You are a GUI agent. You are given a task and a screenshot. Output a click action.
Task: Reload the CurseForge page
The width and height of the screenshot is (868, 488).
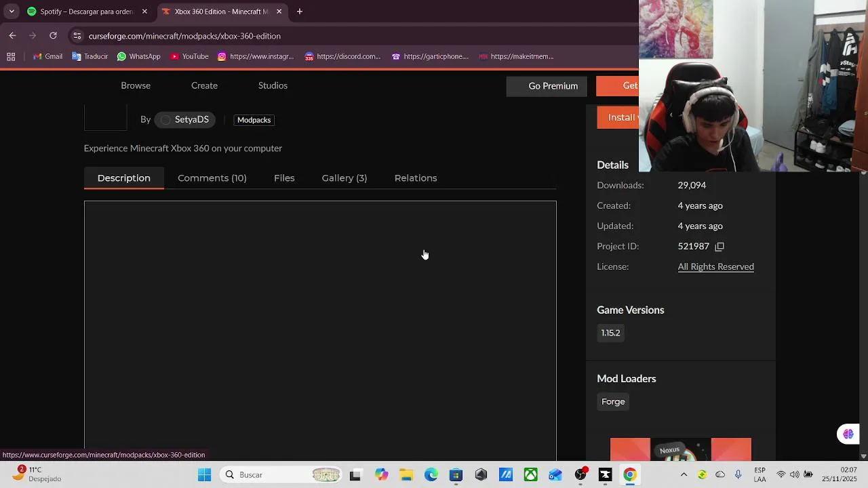click(53, 35)
